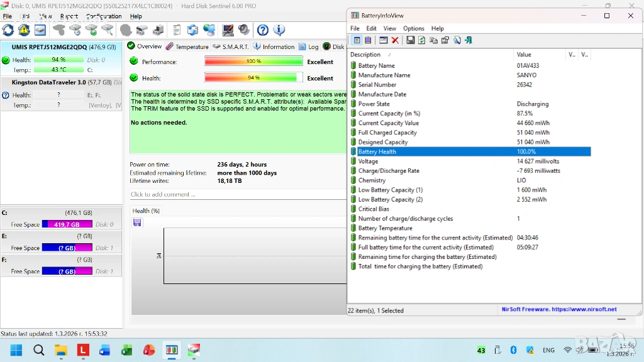Viewport: 644px width, 362px height.
Task: Open the yellow warning alert toolbar icon
Action: pos(24,30)
